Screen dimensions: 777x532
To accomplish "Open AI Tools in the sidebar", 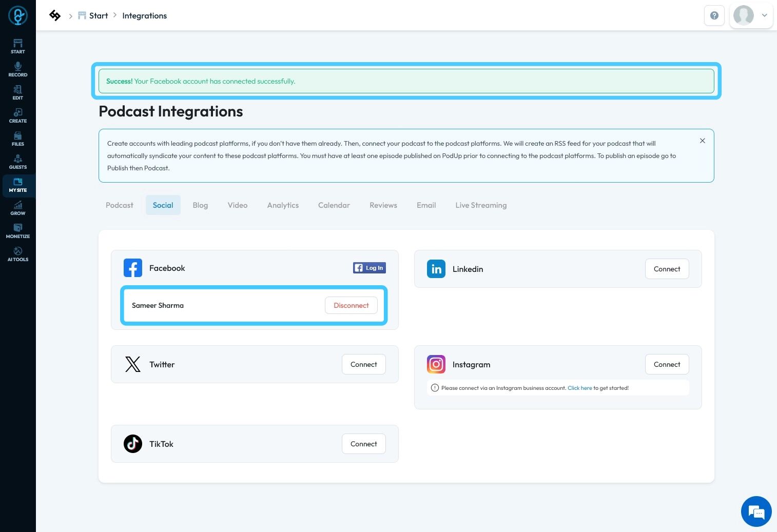I will (18, 254).
